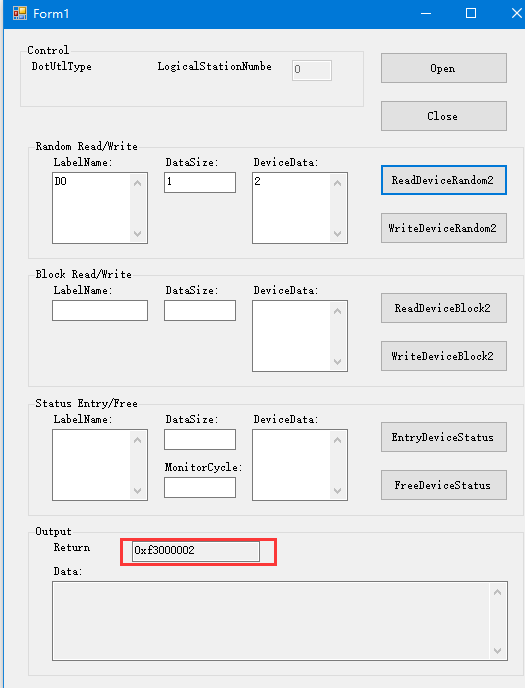Click the ReadDeviceRandom2 button
The width and height of the screenshot is (525, 688).
(x=443, y=180)
